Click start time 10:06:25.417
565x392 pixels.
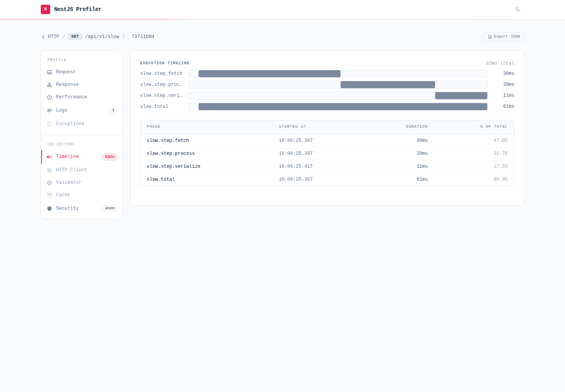(296, 167)
